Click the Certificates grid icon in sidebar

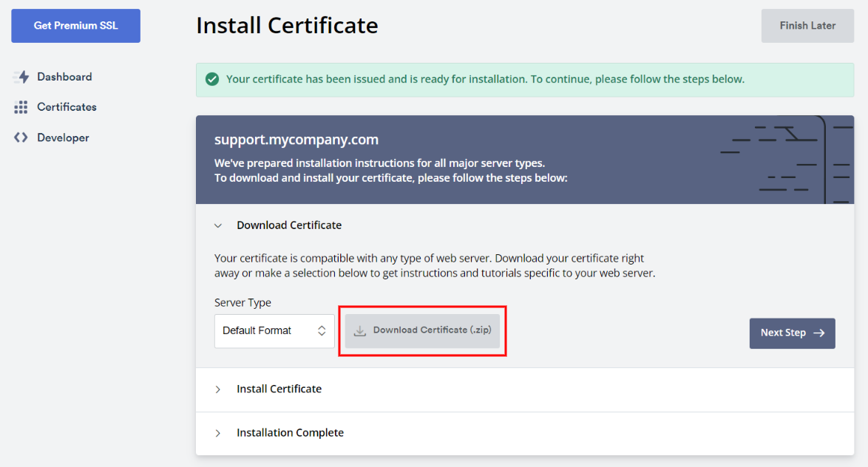point(21,106)
